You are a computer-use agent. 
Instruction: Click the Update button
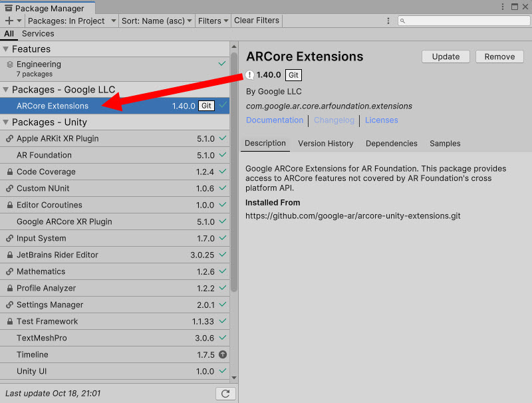coord(446,57)
